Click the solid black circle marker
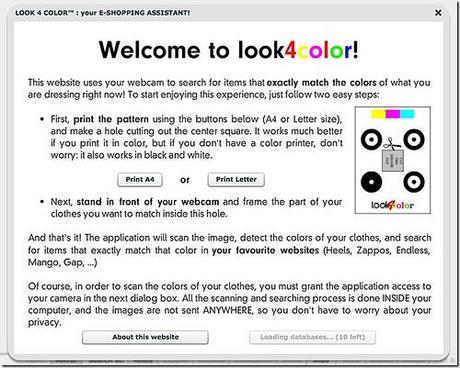Image resolution: width=460 pixels, height=368 pixels. [371, 182]
